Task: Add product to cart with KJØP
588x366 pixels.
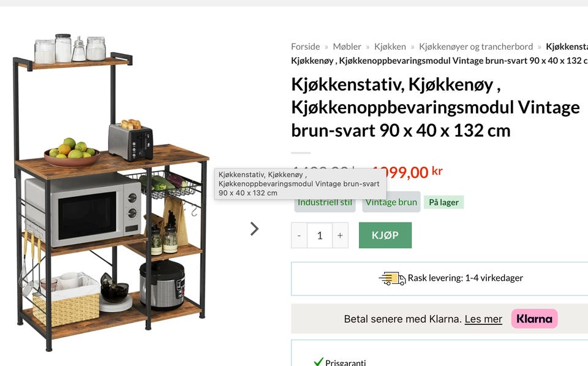Action: tap(385, 235)
